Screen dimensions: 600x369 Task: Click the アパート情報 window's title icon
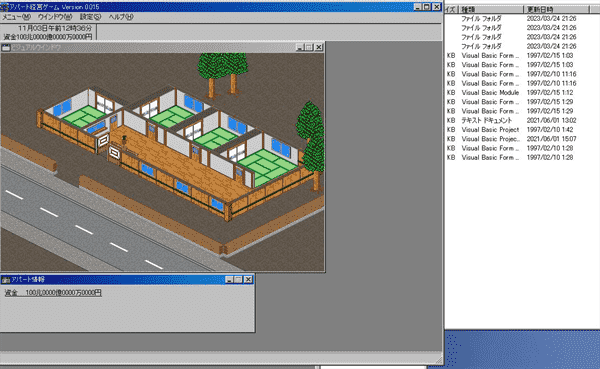tap(5, 280)
